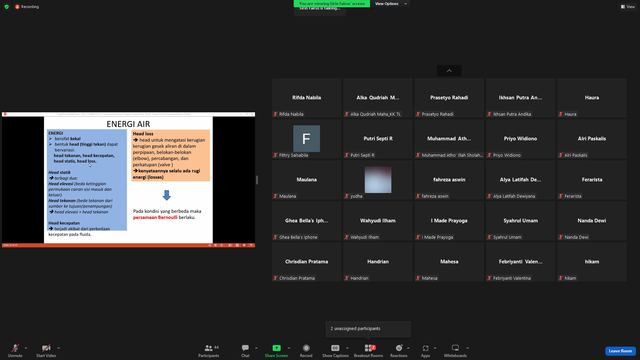Viewport: 640px width, 360px height.
Task: Click the blue down arrow on slide
Action: click(167, 195)
